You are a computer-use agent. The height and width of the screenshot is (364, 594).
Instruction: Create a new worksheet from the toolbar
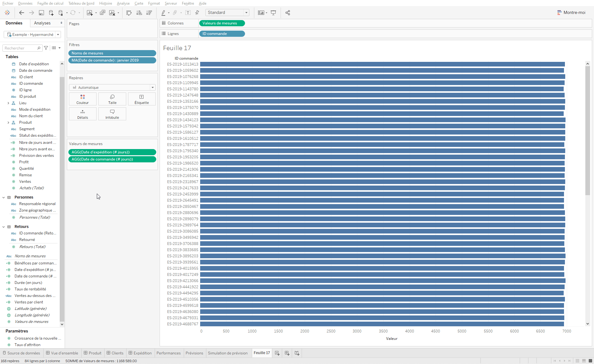click(x=90, y=13)
